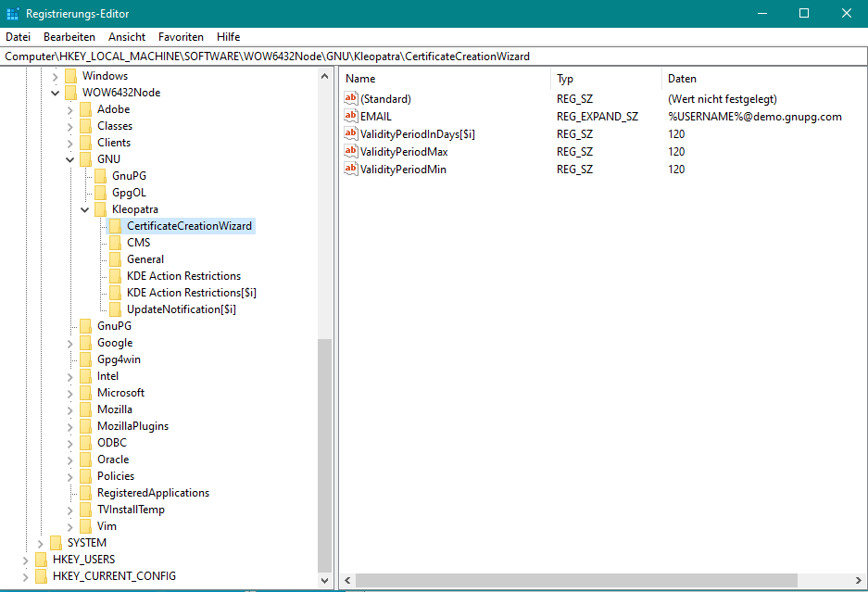
Task: Collapse the WOW6432Node key
Action: point(55,93)
